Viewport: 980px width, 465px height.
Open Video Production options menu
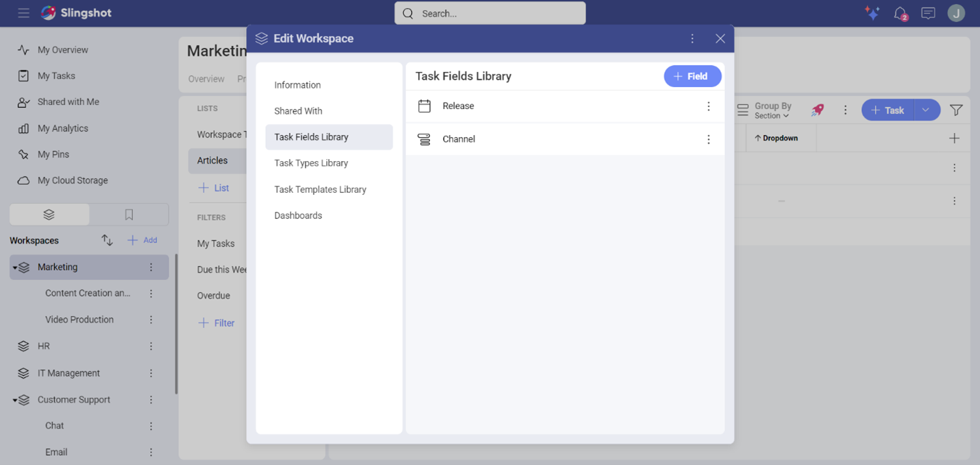pyautogui.click(x=151, y=320)
